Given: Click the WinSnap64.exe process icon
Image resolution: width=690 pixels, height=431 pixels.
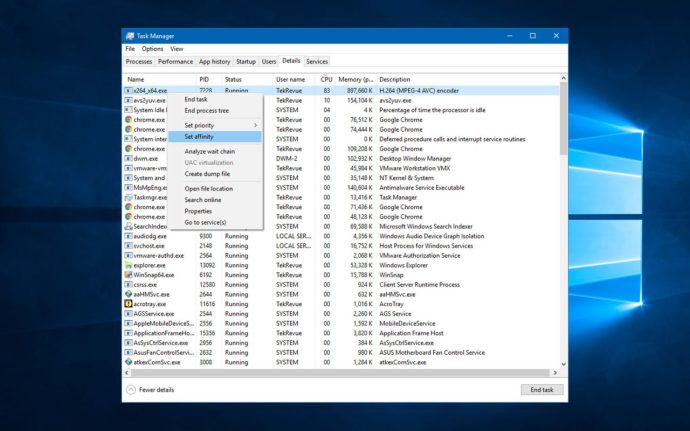Looking at the screenshot, I should tap(128, 274).
